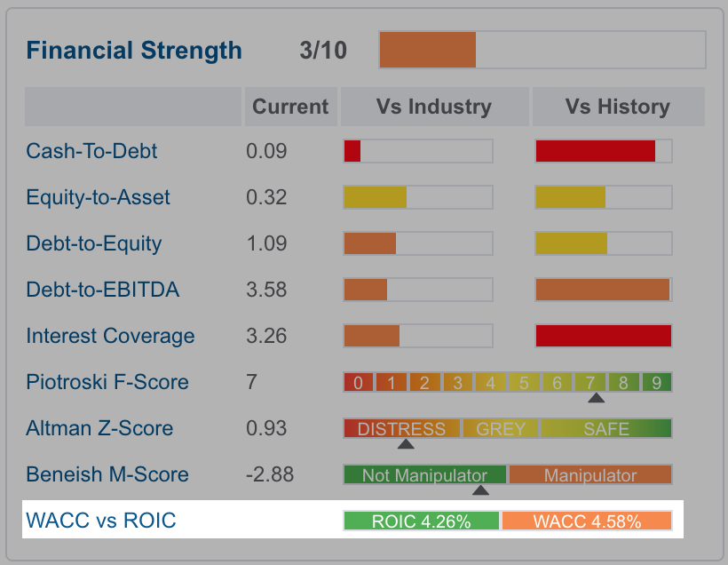The image size is (728, 565).
Task: Click the Financial Strength heading
Action: (x=134, y=50)
